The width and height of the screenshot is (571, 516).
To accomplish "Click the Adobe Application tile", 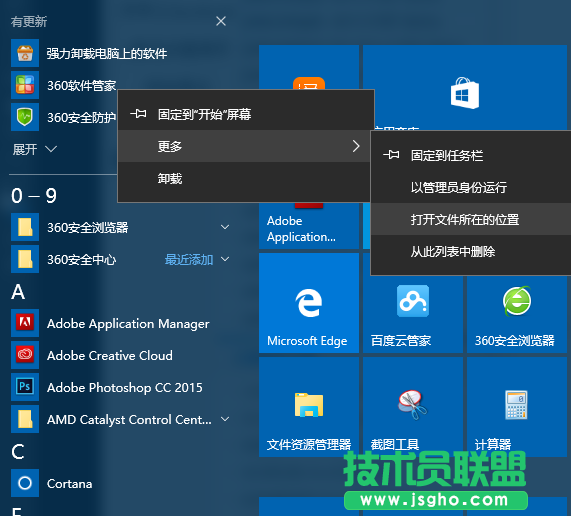I will (309, 226).
